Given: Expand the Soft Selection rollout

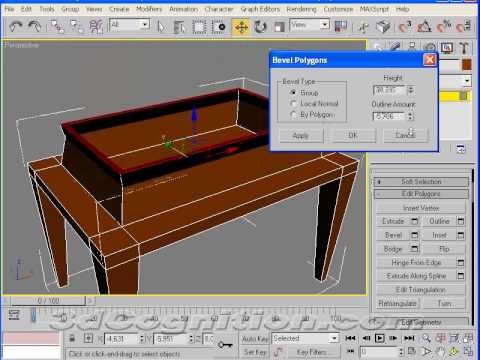Looking at the screenshot, I should [x=421, y=182].
